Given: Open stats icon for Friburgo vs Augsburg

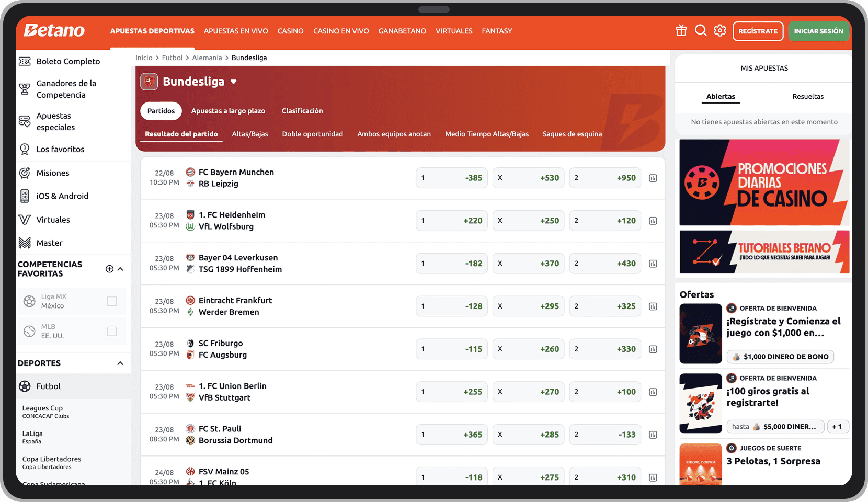Looking at the screenshot, I should 653,349.
